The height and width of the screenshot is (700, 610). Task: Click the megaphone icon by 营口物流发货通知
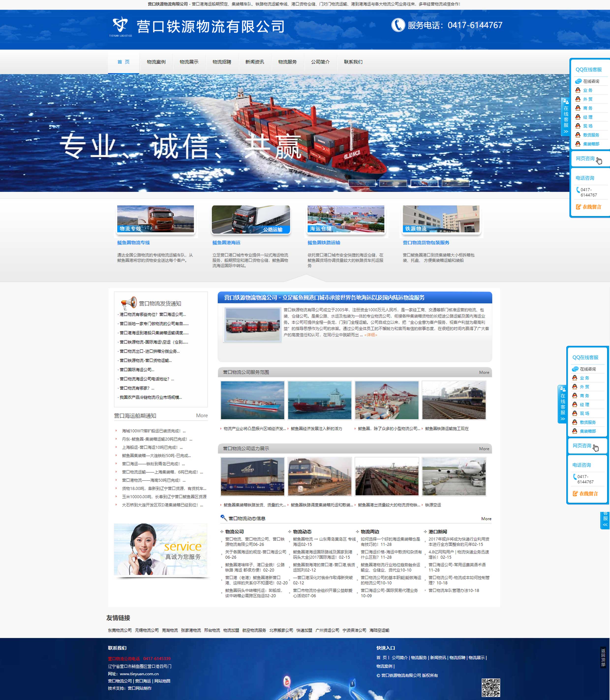click(x=129, y=302)
